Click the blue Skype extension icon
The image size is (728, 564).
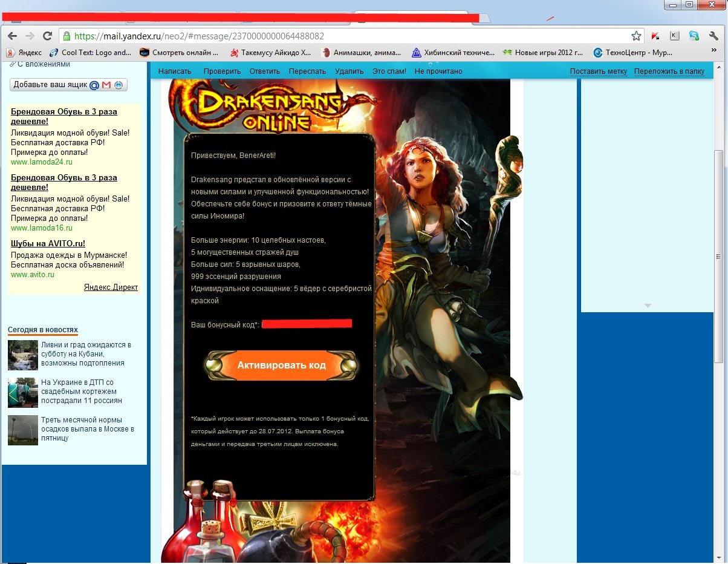point(694,36)
